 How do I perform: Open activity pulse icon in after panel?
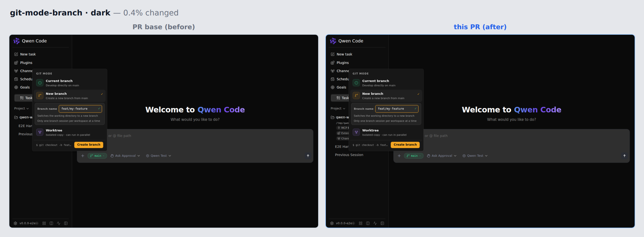[x=375, y=223]
